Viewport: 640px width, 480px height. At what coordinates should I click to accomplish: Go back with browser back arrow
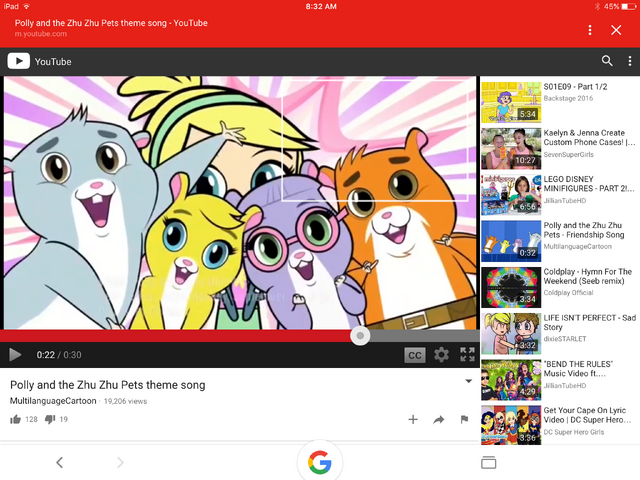[60, 462]
